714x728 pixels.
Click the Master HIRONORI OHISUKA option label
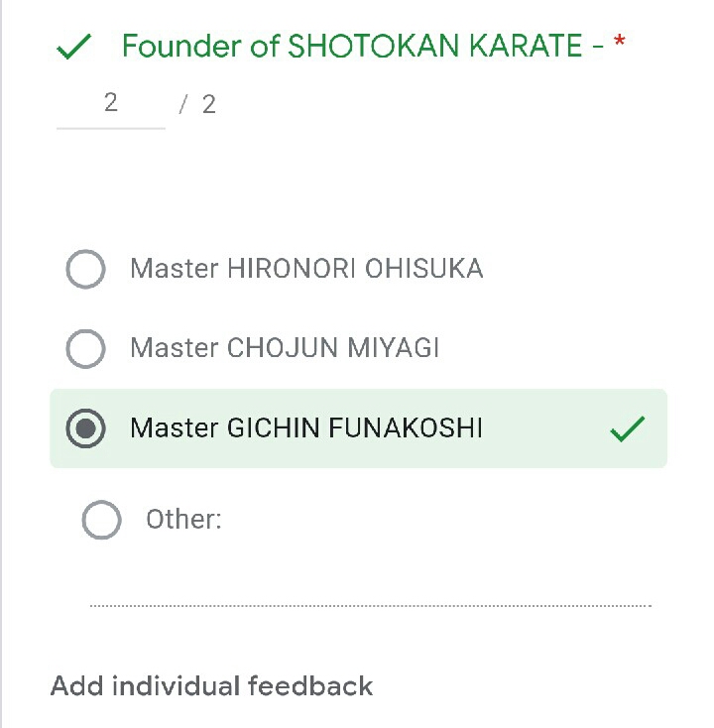tap(306, 269)
